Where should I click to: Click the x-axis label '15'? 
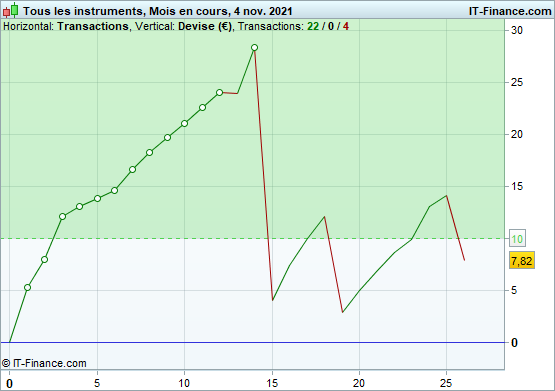pyautogui.click(x=272, y=383)
